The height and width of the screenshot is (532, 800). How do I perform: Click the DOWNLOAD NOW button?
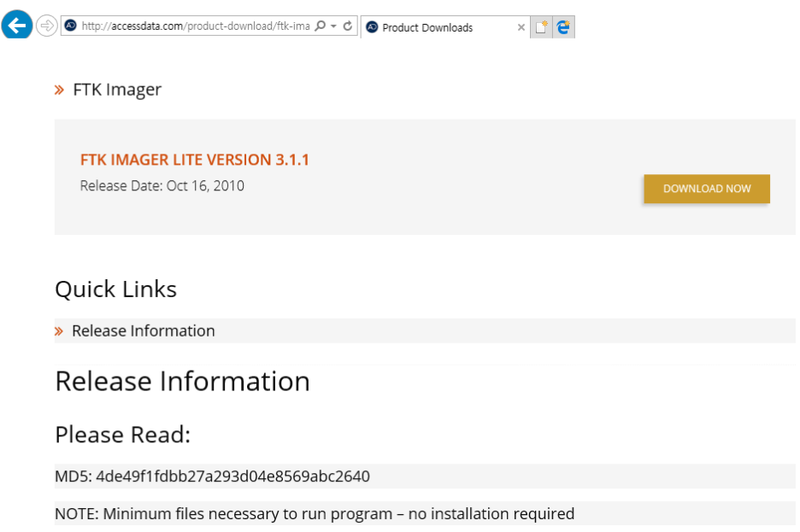707,189
